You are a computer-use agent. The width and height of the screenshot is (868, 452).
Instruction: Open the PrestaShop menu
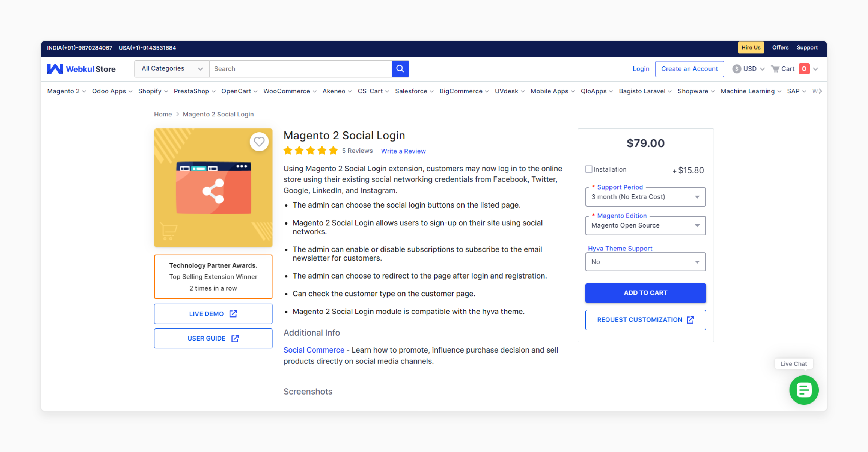195,91
